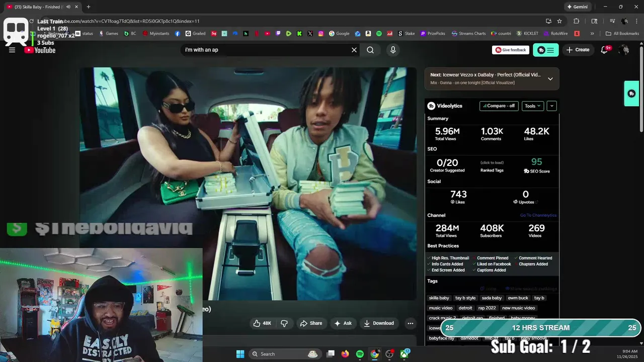Select the Skilla Baby browser tab
The width and height of the screenshot is (644, 362).
[42, 7]
